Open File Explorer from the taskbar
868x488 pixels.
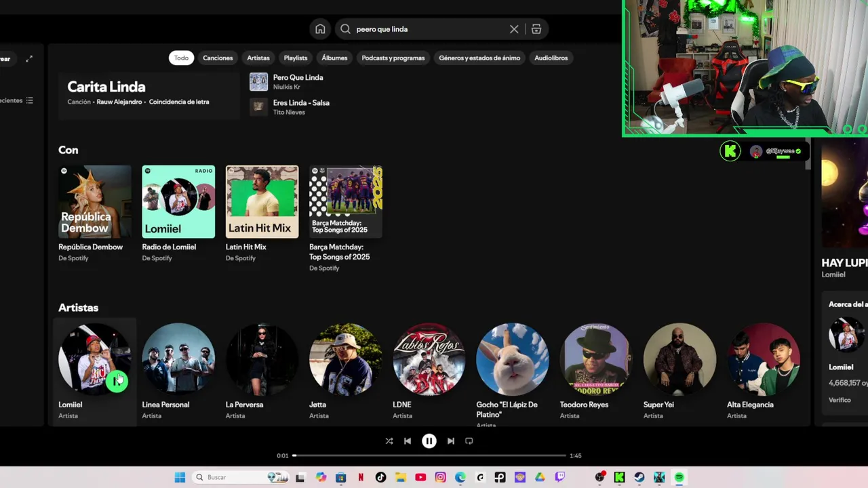[400, 477]
